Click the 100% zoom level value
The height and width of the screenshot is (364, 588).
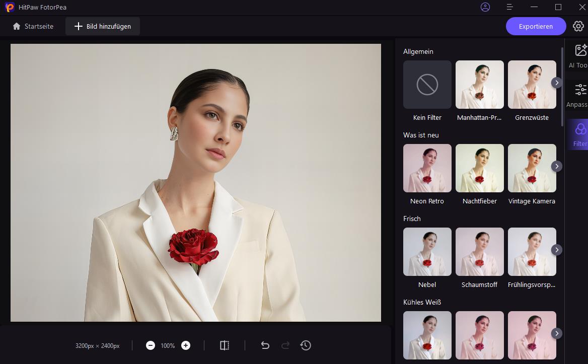(168, 346)
